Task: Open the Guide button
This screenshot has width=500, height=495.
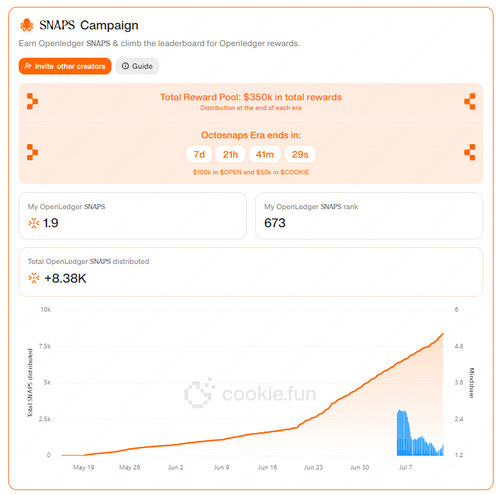Action: click(137, 66)
